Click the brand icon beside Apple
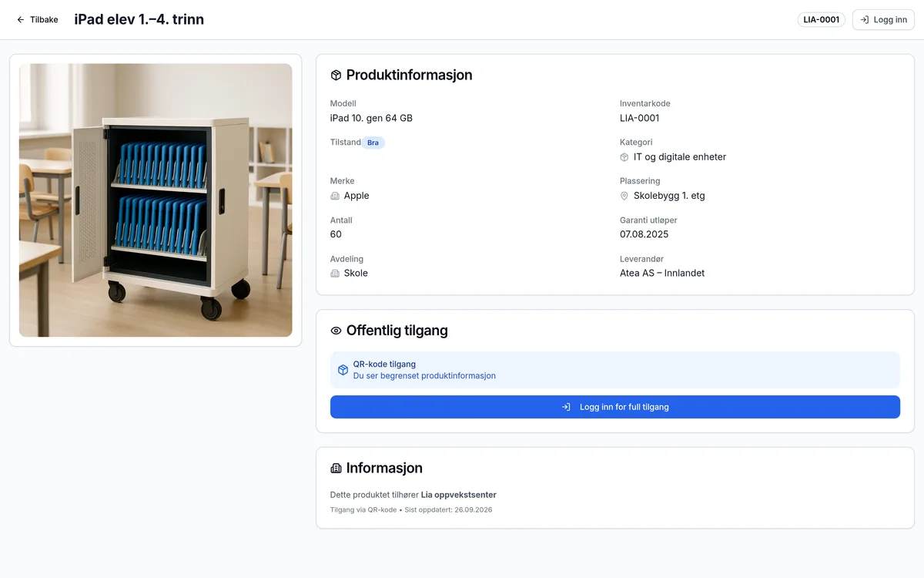The height and width of the screenshot is (578, 924). click(x=335, y=196)
